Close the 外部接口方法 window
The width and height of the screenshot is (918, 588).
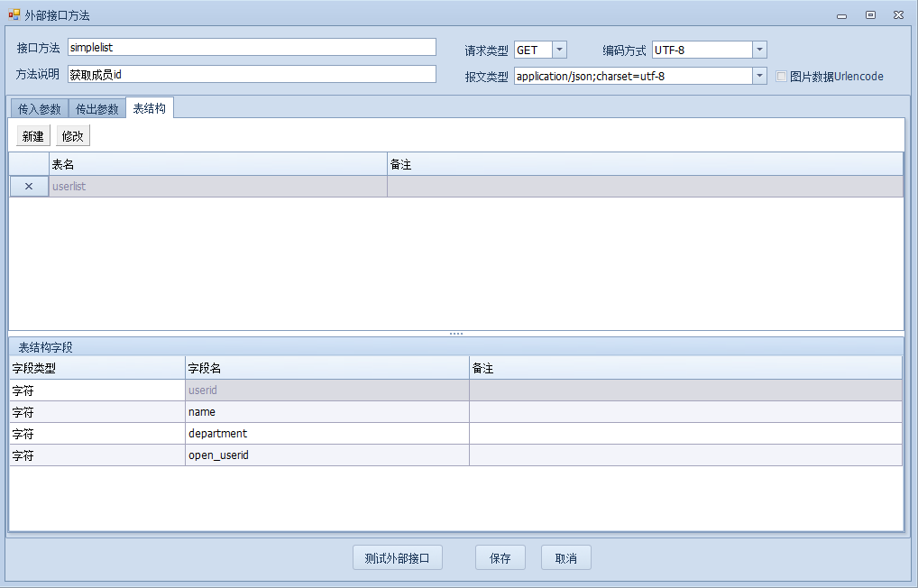(x=899, y=15)
